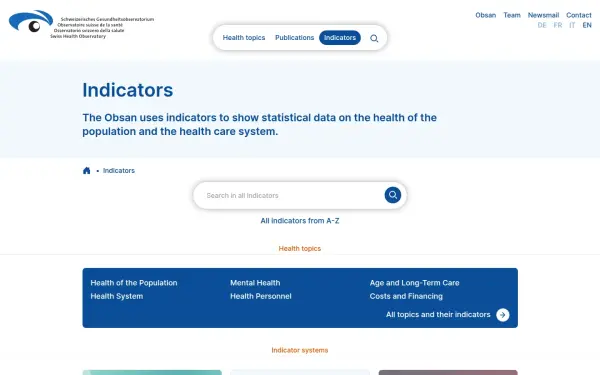Open the Team page link

[x=512, y=15]
